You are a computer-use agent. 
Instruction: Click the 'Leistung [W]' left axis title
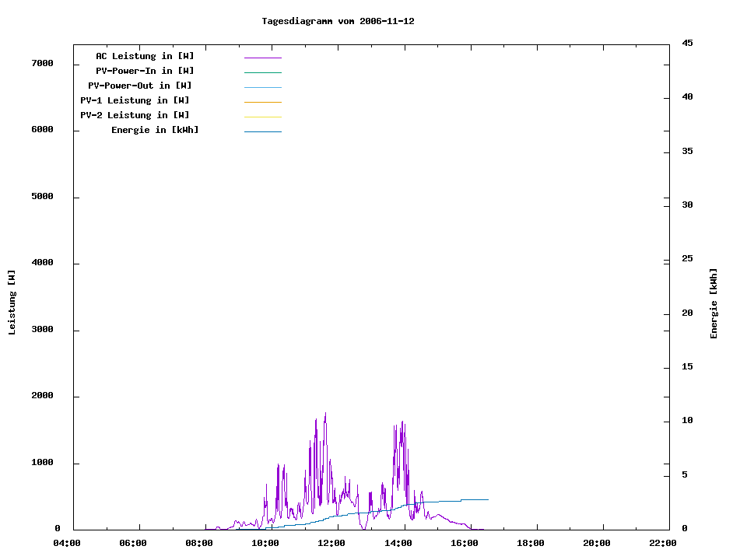point(12,303)
